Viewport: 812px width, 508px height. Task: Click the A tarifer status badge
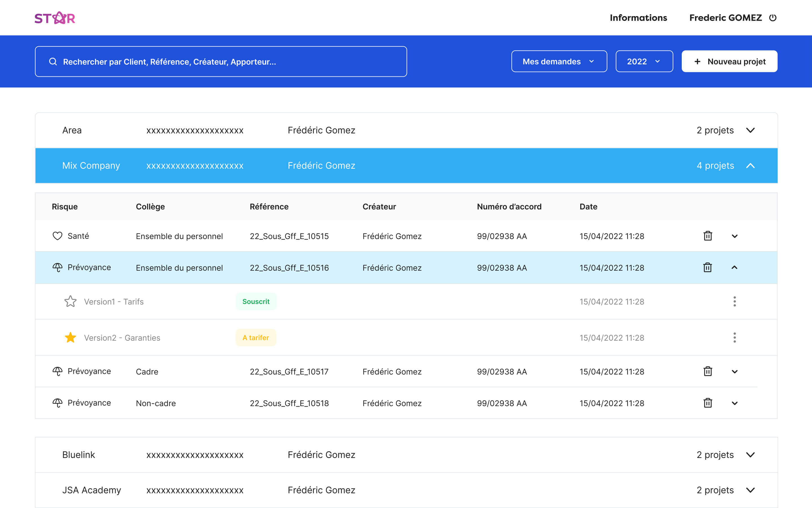256,337
